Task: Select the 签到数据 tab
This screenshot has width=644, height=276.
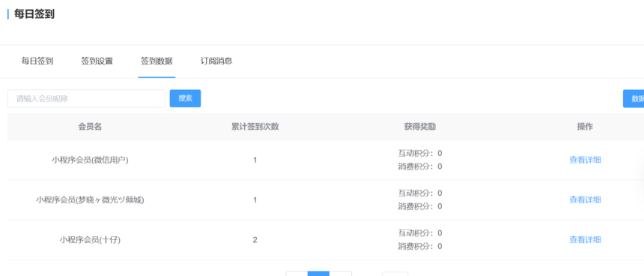Action: point(157,61)
